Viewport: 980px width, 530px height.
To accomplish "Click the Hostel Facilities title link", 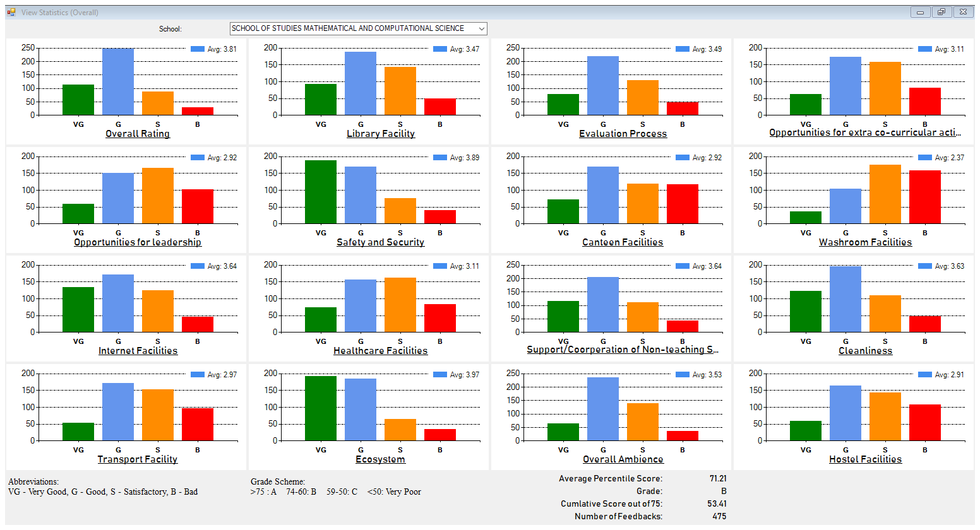I will [865, 459].
